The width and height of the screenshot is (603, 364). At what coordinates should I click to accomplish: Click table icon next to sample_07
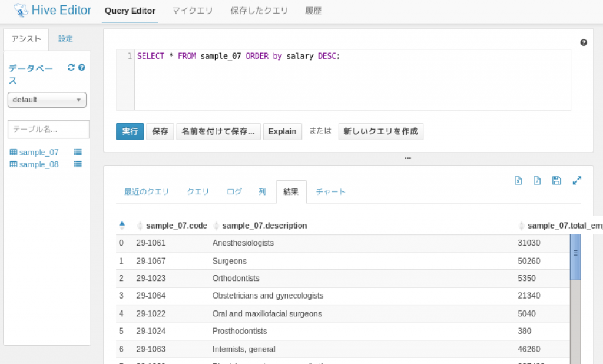pos(14,153)
